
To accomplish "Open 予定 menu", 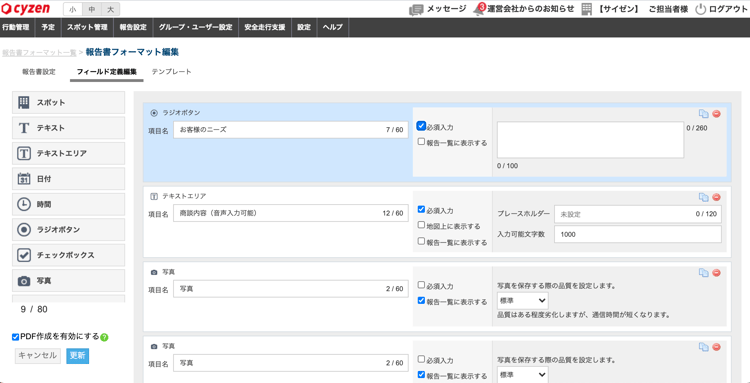I will click(x=48, y=27).
